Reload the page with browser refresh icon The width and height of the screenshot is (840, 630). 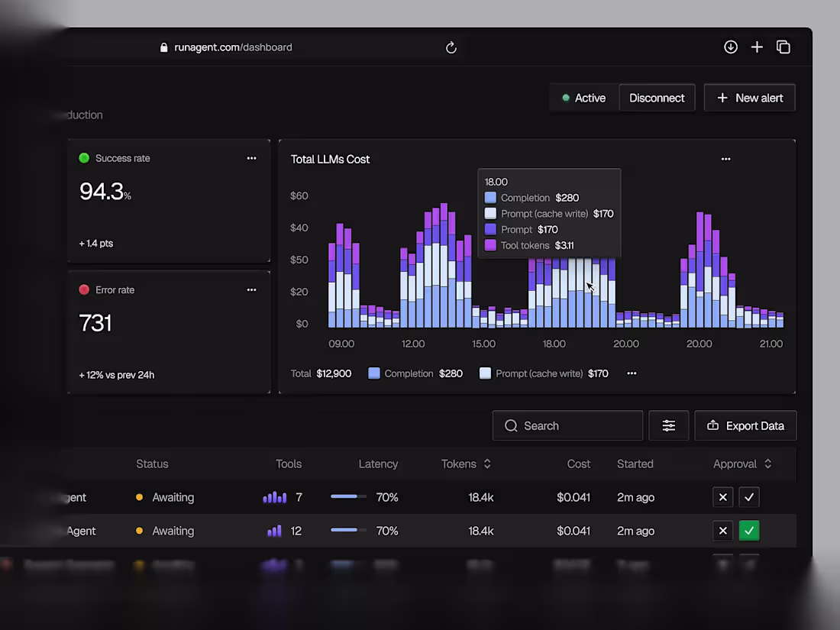tap(451, 47)
